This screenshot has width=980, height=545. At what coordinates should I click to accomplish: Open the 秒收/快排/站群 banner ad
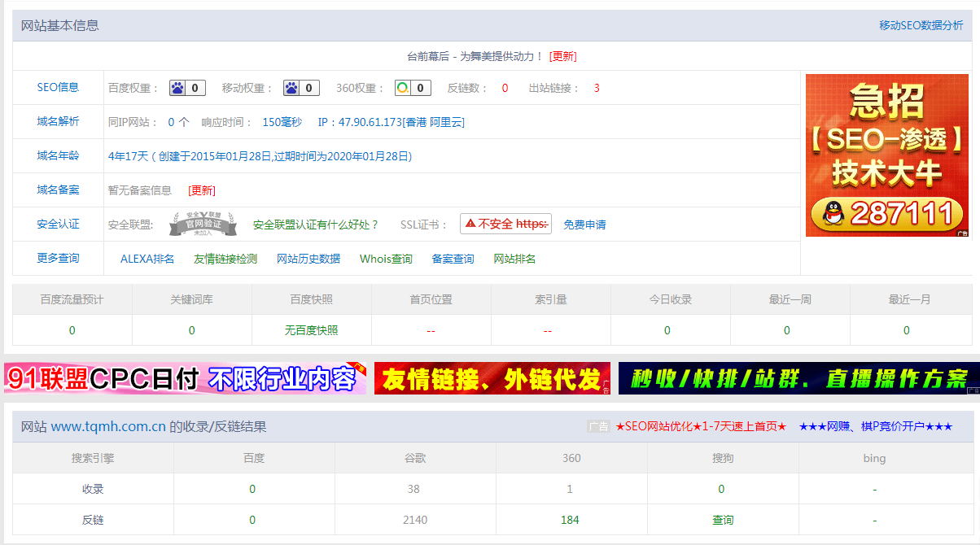[798, 378]
